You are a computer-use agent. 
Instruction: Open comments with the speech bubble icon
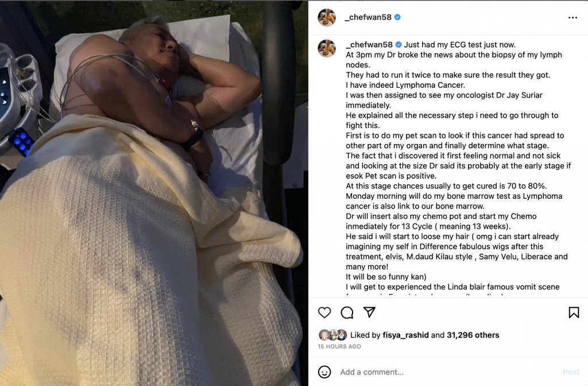[x=347, y=312]
